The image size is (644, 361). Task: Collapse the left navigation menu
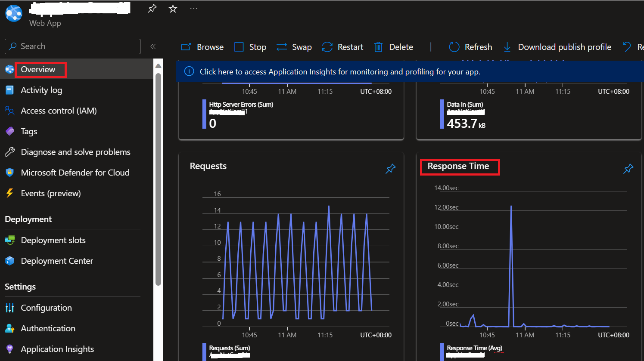tap(153, 46)
